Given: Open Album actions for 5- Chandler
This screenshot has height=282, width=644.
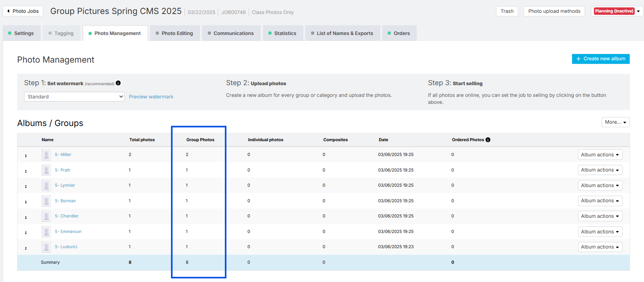Looking at the screenshot, I should (600, 216).
